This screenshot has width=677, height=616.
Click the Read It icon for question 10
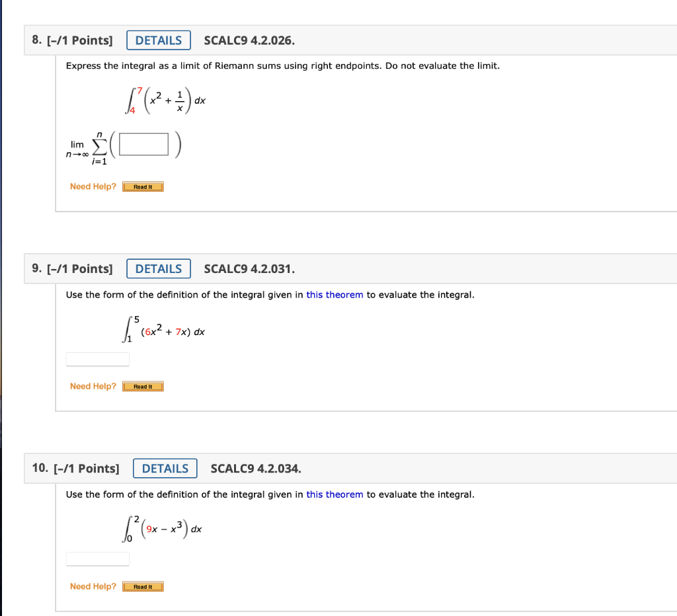143,586
